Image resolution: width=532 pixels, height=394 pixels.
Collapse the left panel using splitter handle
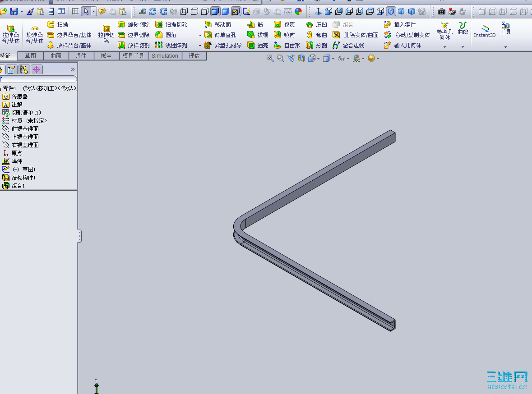(x=79, y=236)
